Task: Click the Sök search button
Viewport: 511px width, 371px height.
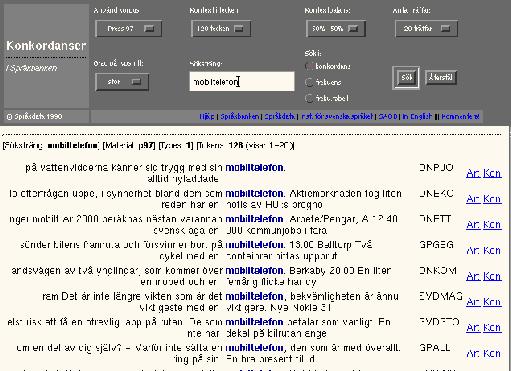Action: pos(406,78)
